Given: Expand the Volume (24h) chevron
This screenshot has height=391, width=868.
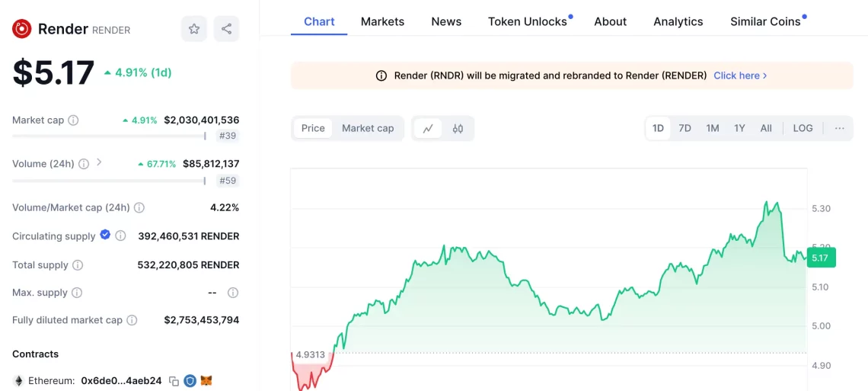Looking at the screenshot, I should (x=99, y=163).
